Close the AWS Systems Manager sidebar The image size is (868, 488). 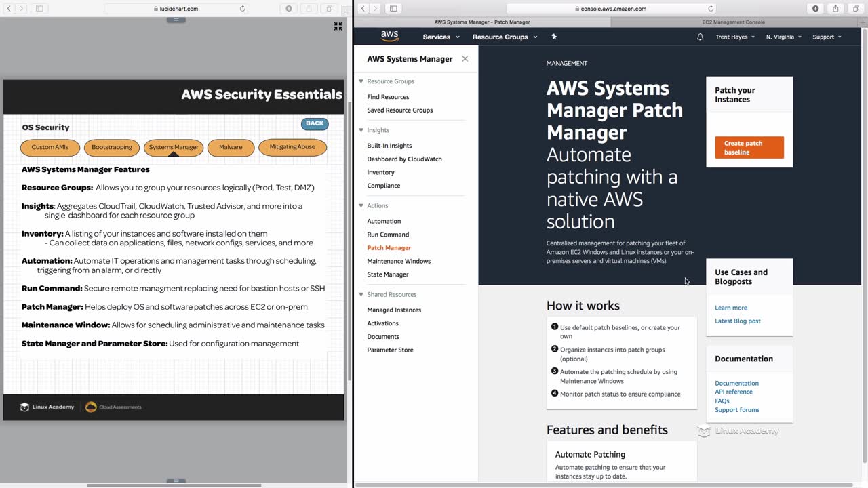click(x=465, y=59)
